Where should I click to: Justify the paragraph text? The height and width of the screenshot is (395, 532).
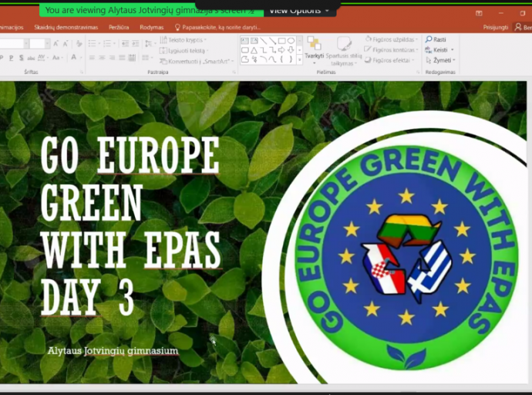pyautogui.click(x=122, y=58)
